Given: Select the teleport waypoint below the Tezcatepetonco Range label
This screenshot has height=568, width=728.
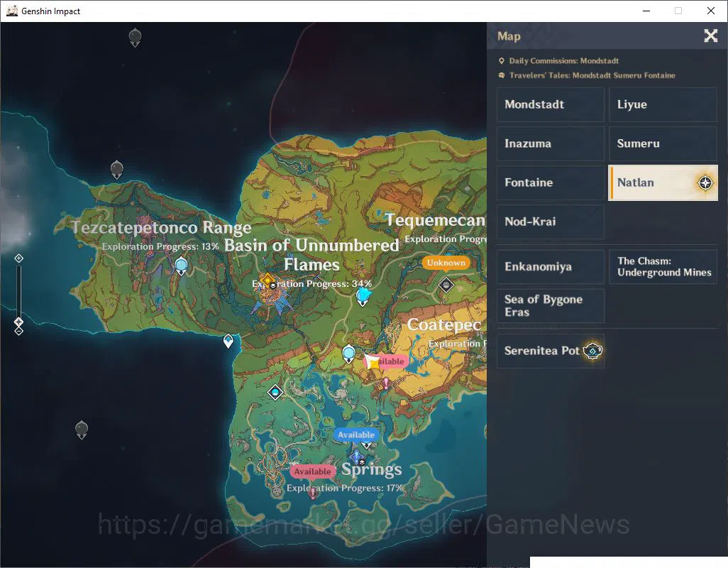Looking at the screenshot, I should (181, 266).
